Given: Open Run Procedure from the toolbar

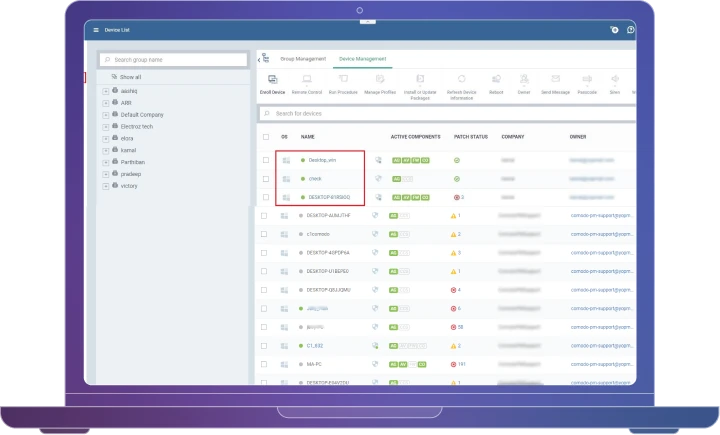Looking at the screenshot, I should coord(343,79).
